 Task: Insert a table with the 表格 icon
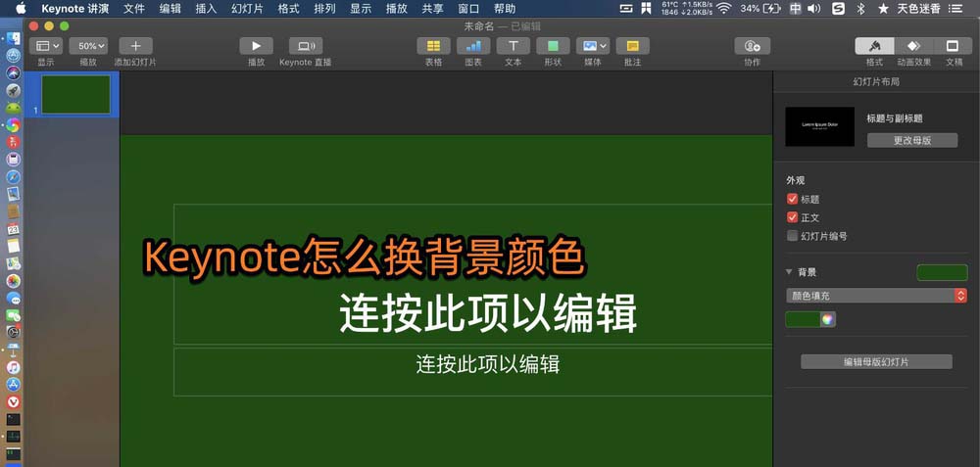pyautogui.click(x=434, y=46)
